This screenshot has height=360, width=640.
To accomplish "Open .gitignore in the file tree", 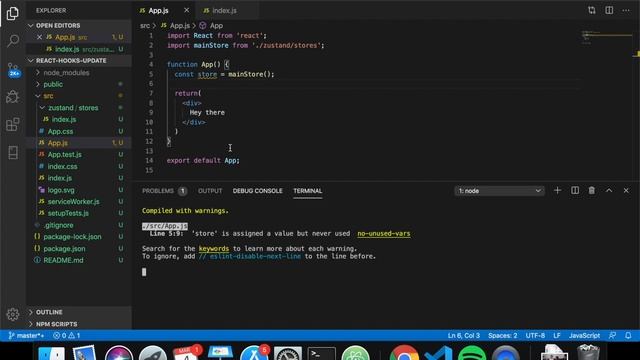I will coord(59,225).
